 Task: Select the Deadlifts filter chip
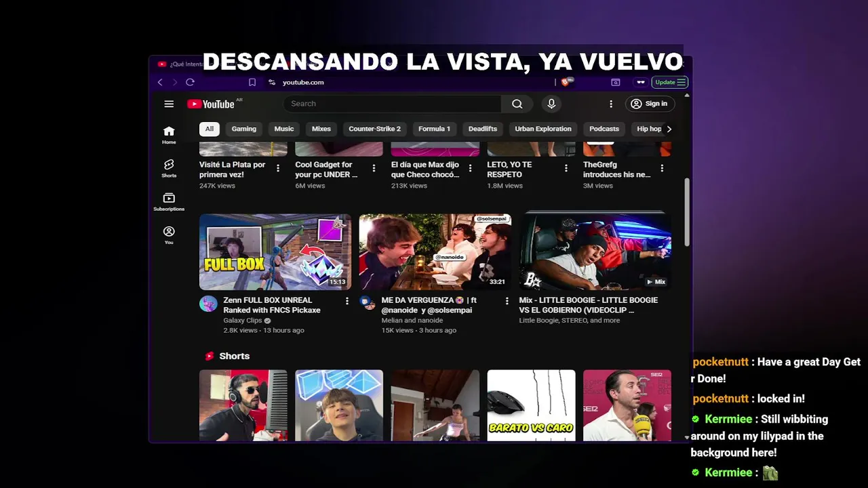pyautogui.click(x=483, y=129)
